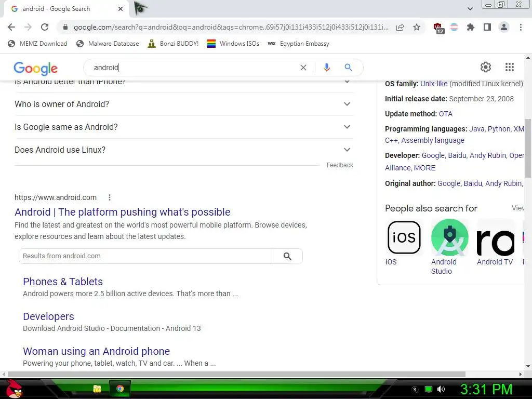This screenshot has height=399, width=532.
Task: Expand "Who is owner of Android?"
Action: point(184,104)
